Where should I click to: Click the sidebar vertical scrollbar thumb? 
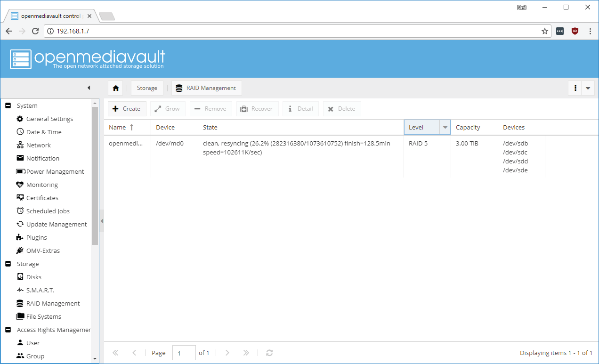(x=95, y=176)
